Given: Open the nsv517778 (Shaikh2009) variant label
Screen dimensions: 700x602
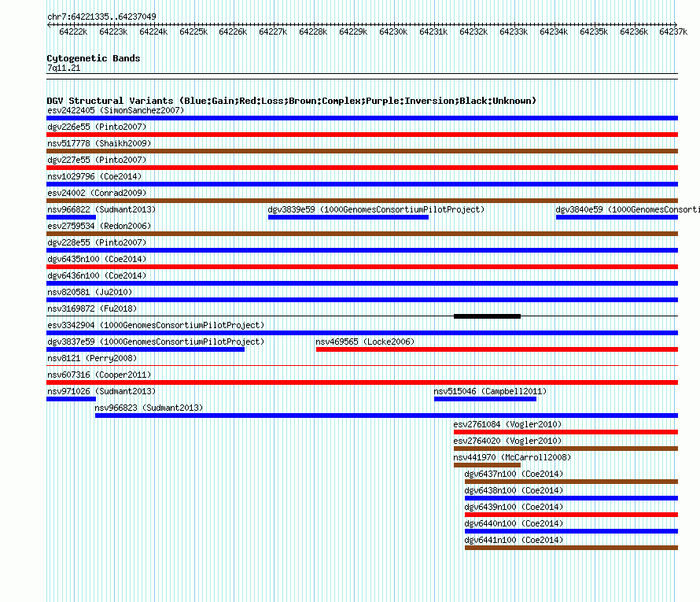Looking at the screenshot, I should [99, 143].
